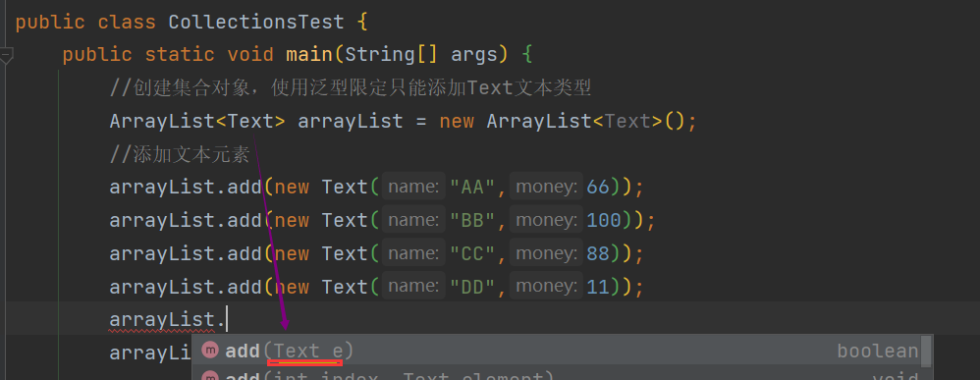Click the name: hint on the "AA" line

[413, 187]
